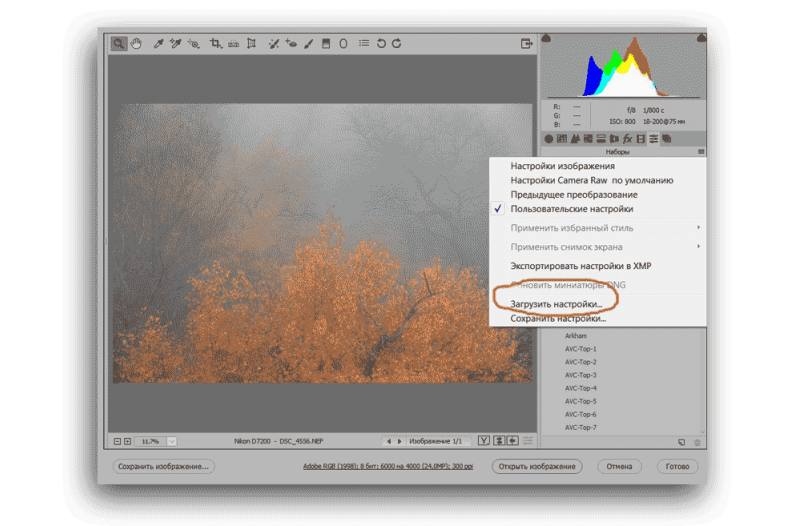Open the Camera Calibration panel icon
This screenshot has width=800, height=526.
pyautogui.click(x=640, y=139)
